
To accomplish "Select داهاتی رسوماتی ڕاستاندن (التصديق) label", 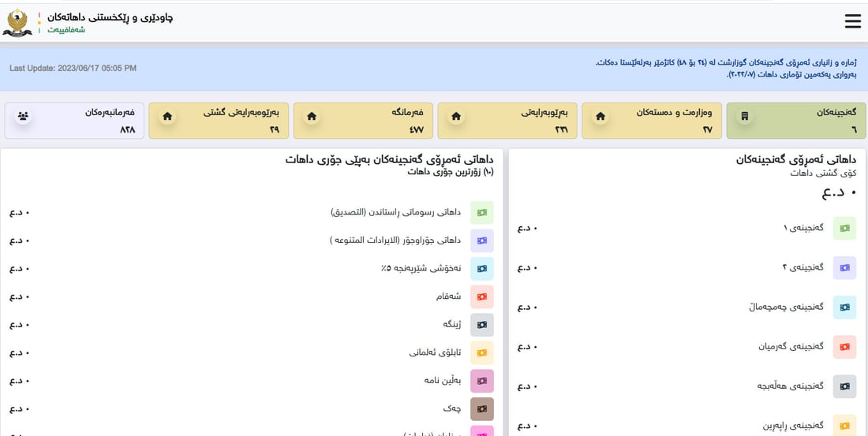I will pyautogui.click(x=396, y=212).
